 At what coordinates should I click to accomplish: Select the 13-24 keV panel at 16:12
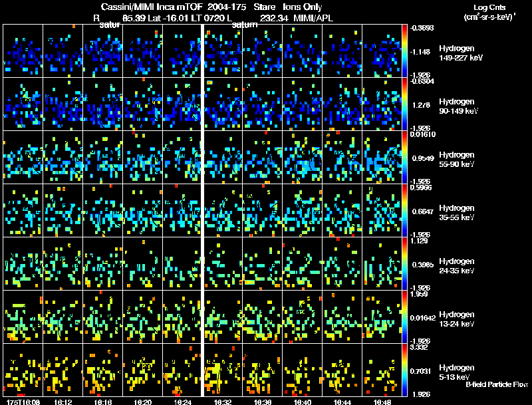63,317
